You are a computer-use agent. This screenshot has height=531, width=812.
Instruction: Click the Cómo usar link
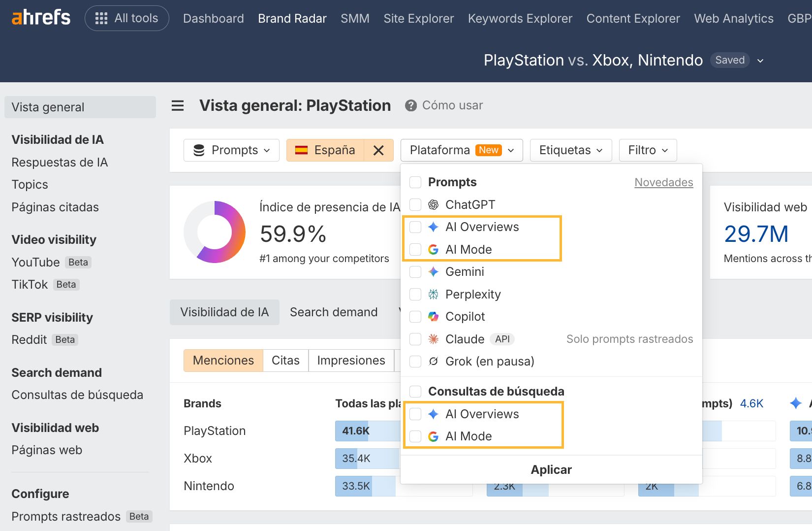tap(453, 105)
